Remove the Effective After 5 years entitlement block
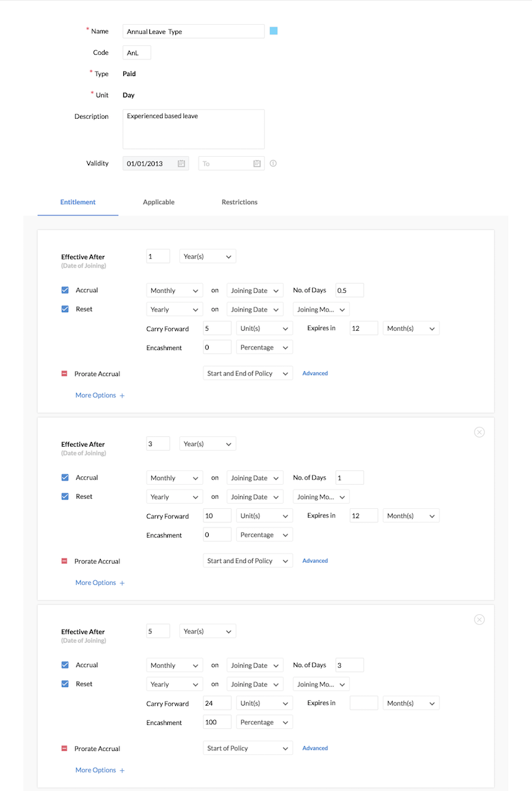The width and height of the screenshot is (532, 791). tap(479, 620)
